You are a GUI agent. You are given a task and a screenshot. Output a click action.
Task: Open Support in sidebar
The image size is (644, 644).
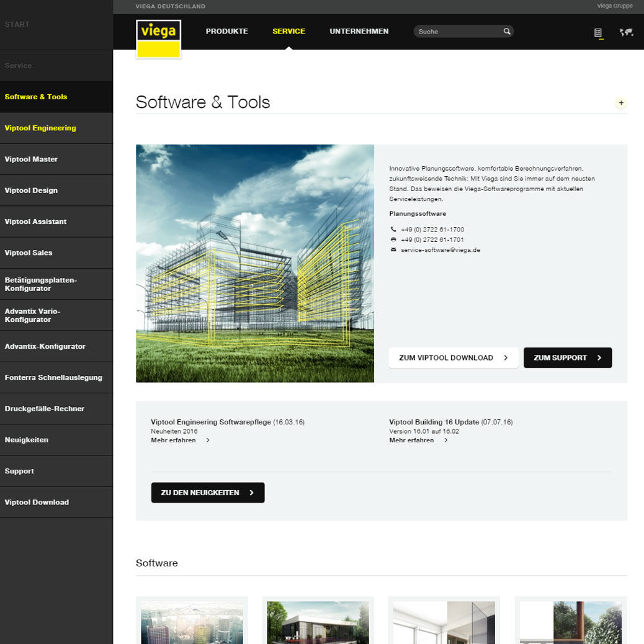tap(56, 472)
